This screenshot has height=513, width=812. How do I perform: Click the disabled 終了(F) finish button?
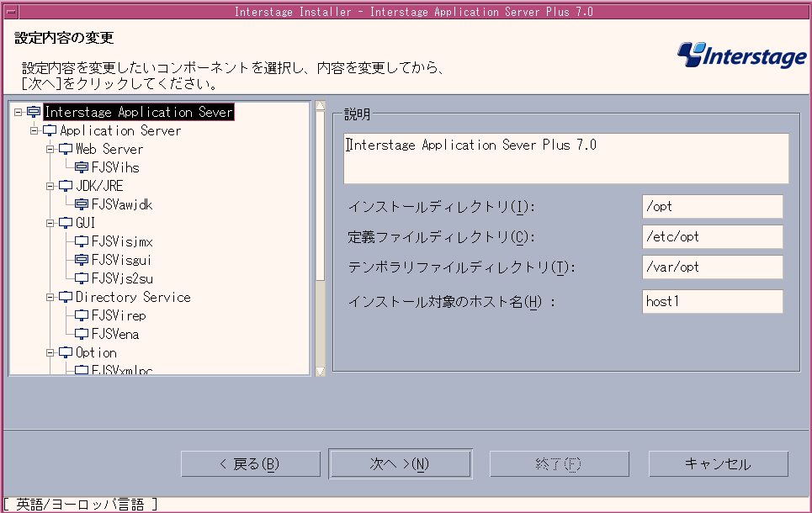[x=560, y=464]
